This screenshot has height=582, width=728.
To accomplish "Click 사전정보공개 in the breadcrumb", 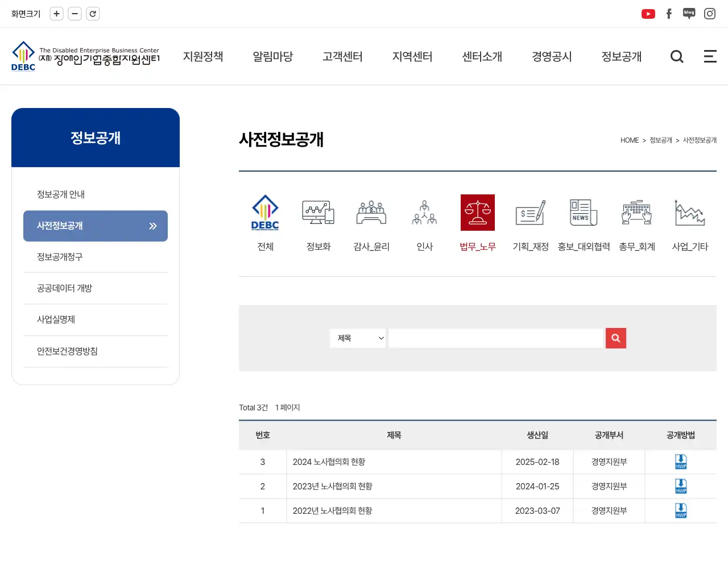I will pos(700,140).
